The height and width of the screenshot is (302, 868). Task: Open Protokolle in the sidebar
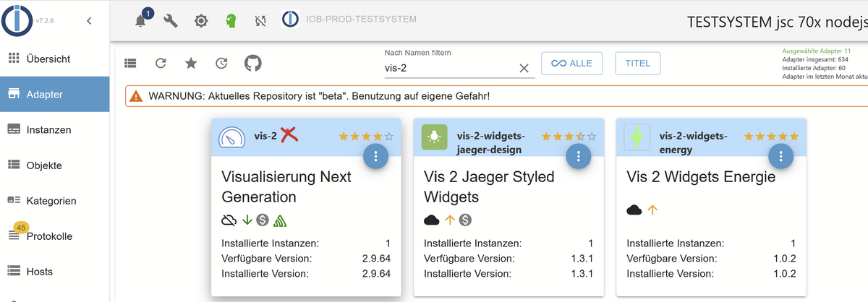[49, 236]
